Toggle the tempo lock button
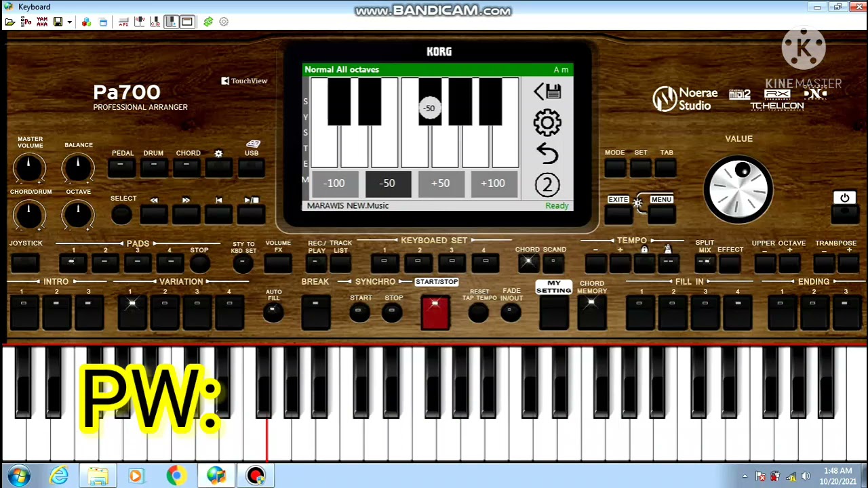The image size is (868, 488). click(x=644, y=263)
